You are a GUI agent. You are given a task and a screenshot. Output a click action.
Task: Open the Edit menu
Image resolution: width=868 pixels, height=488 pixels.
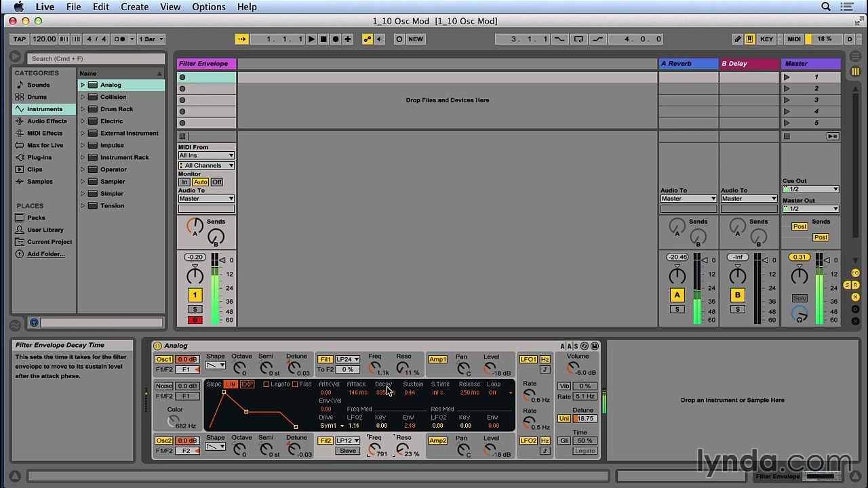click(x=101, y=7)
